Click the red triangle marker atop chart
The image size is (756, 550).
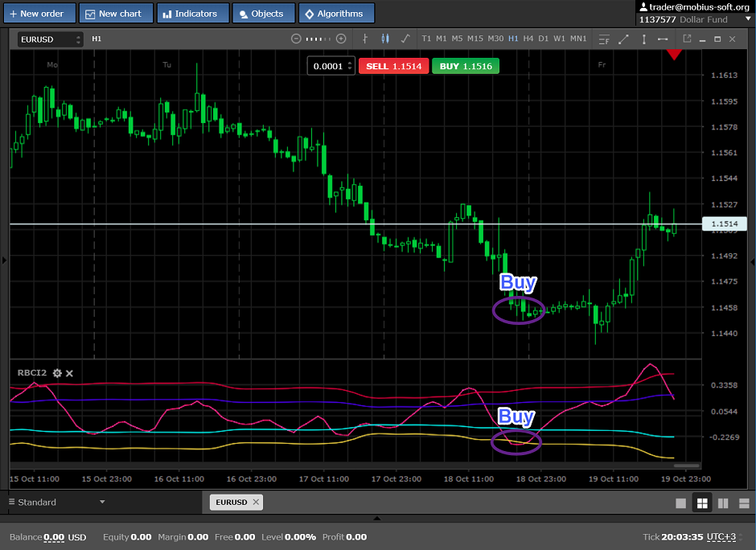(674, 55)
